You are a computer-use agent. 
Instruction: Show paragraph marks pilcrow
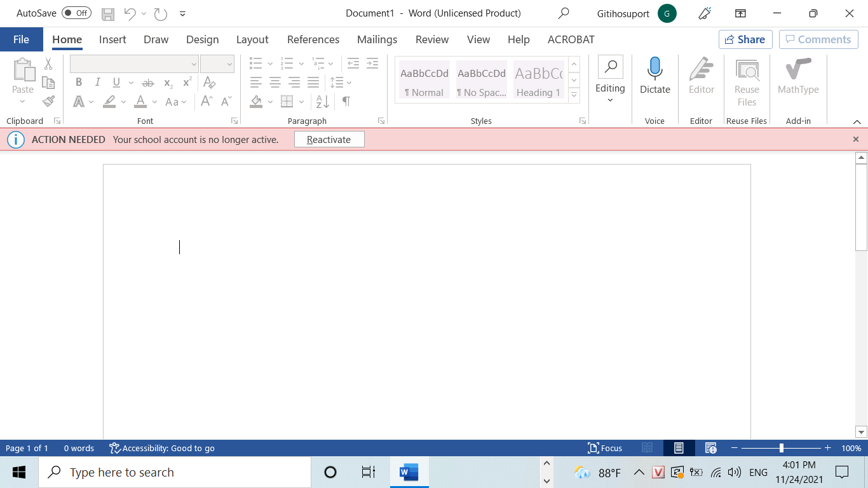[x=346, y=101]
